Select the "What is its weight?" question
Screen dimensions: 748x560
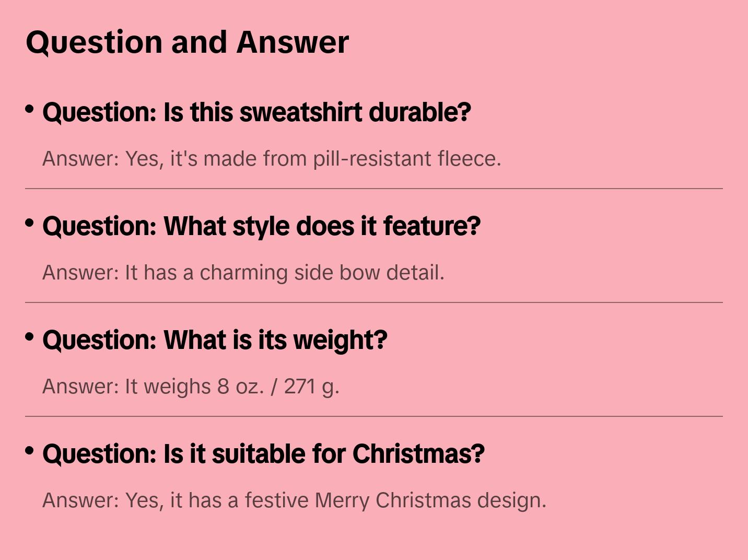click(x=215, y=340)
